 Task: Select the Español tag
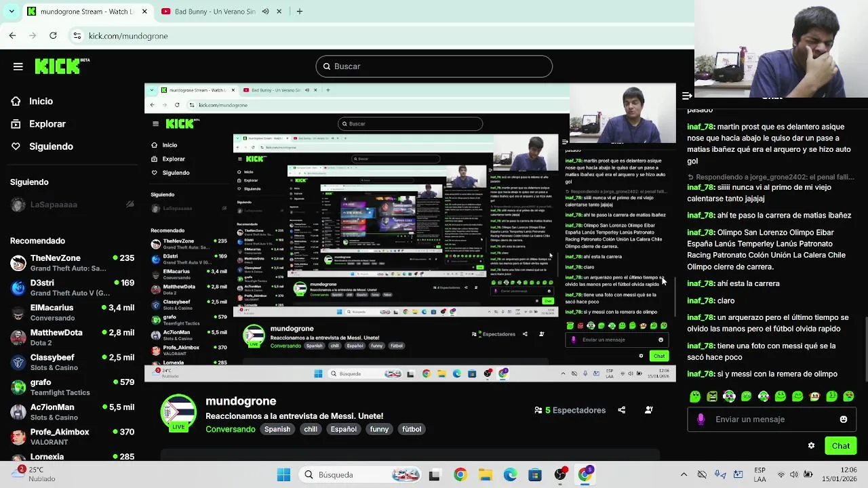[x=344, y=429]
